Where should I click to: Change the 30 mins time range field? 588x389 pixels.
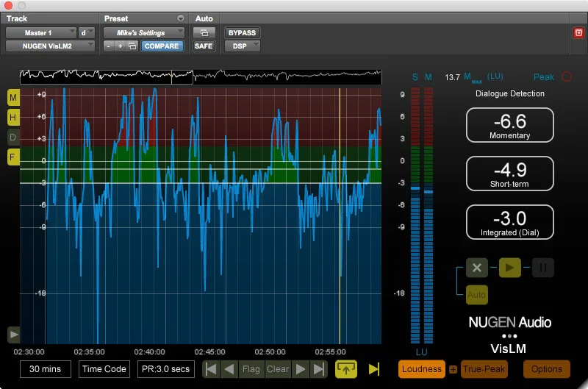click(x=45, y=369)
